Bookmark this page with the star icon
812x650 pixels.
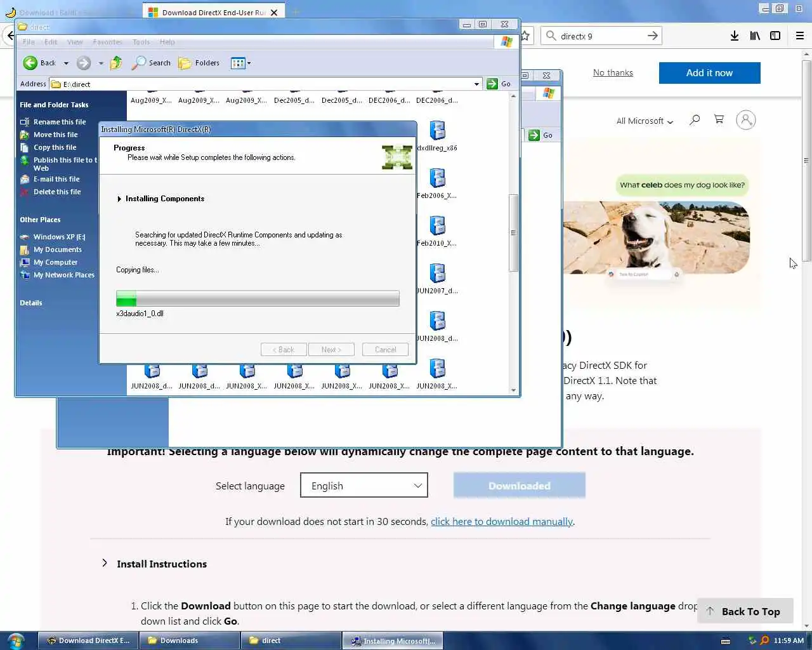click(525, 36)
